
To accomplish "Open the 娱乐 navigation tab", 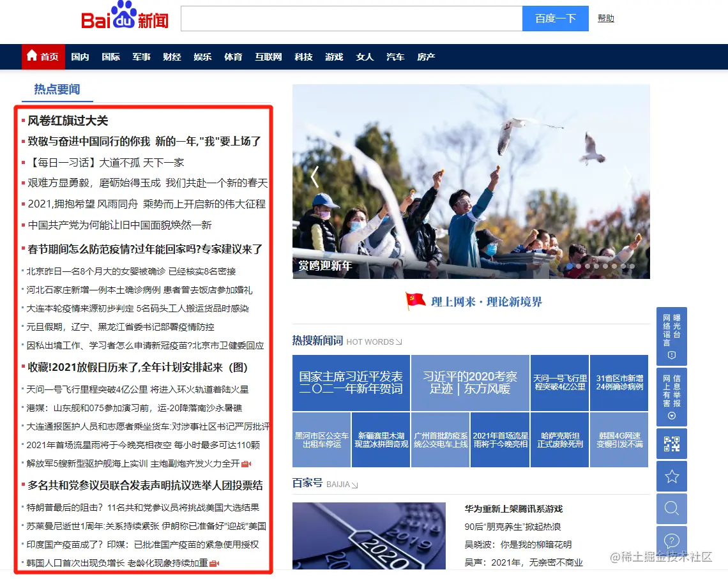I will click(202, 57).
